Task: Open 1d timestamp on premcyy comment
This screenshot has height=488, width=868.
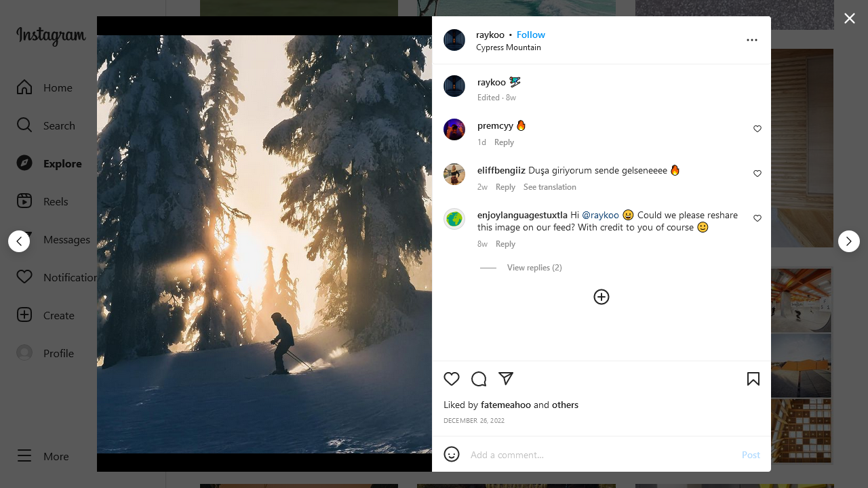Action: click(481, 142)
